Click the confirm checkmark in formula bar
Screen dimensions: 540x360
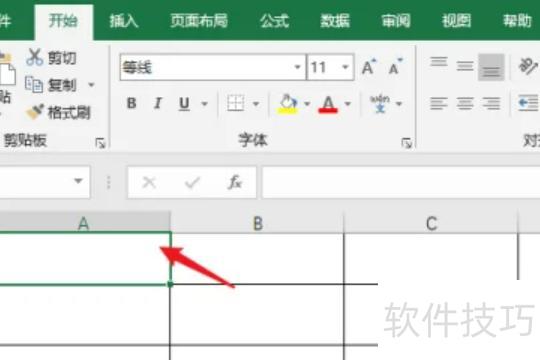coord(192,182)
